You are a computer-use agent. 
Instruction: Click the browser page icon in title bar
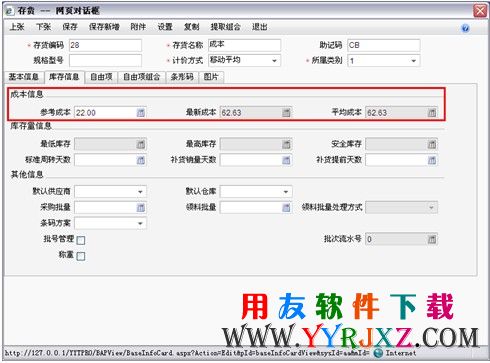(9, 11)
